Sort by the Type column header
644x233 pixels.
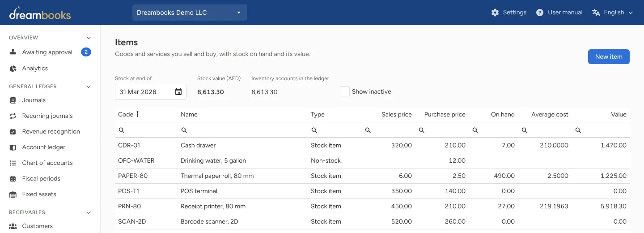(x=318, y=115)
